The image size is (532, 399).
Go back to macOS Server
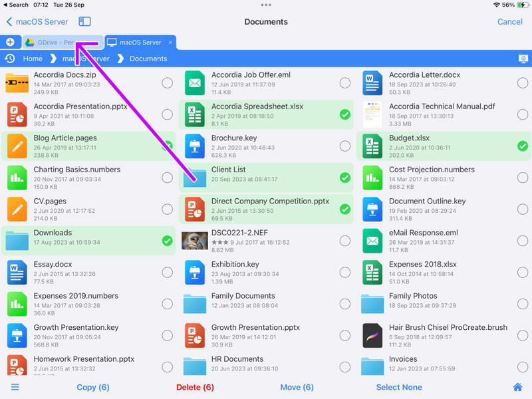coord(37,22)
